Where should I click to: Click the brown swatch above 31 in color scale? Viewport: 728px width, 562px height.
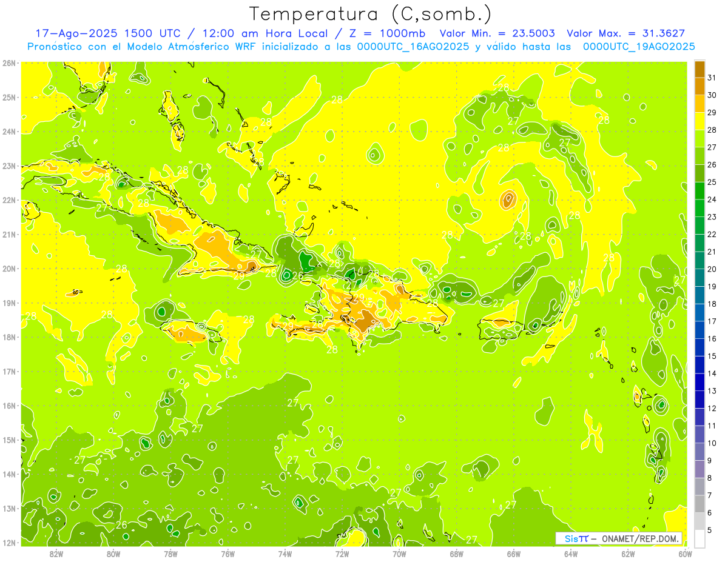699,69
